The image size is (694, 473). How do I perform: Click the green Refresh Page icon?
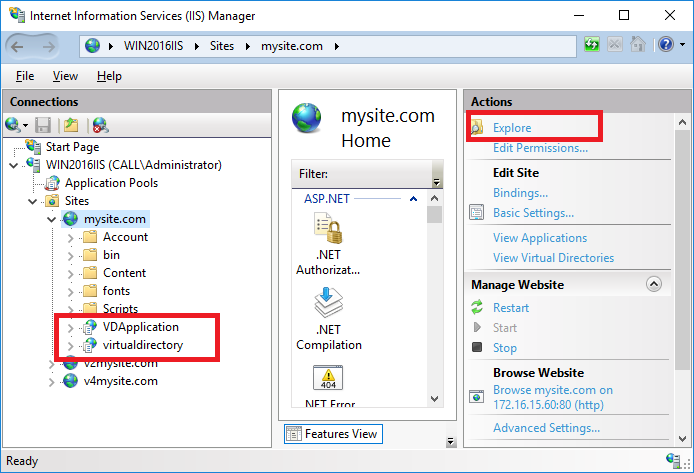point(592,44)
